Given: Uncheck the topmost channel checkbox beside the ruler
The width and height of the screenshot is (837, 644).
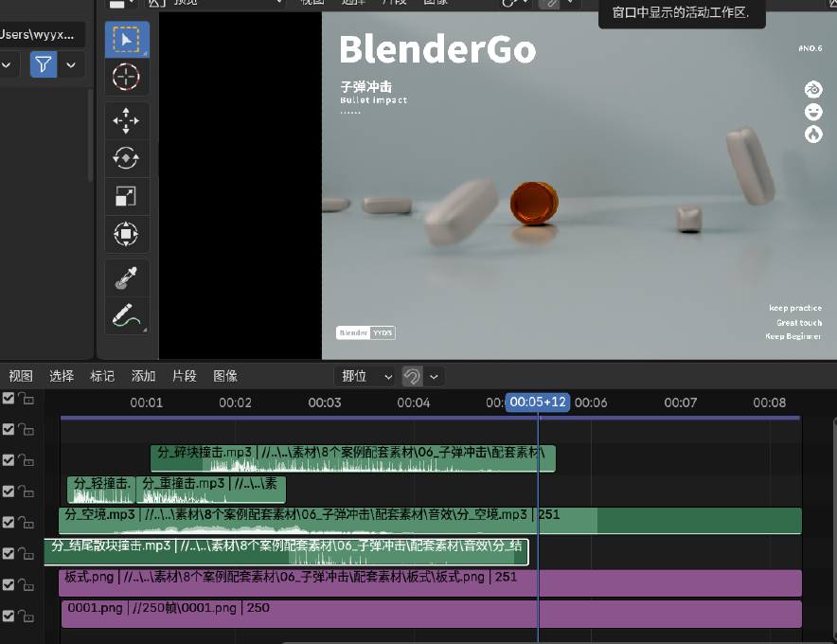Looking at the screenshot, I should click(8, 399).
